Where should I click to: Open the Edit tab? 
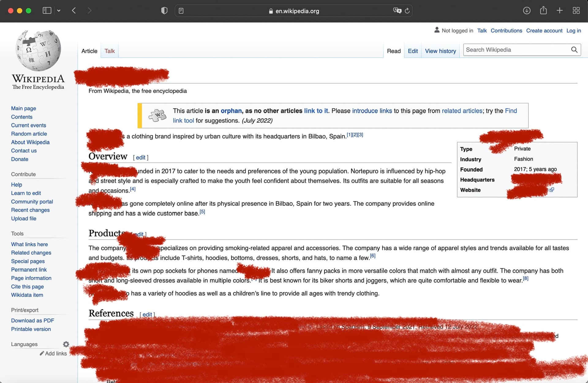click(413, 51)
